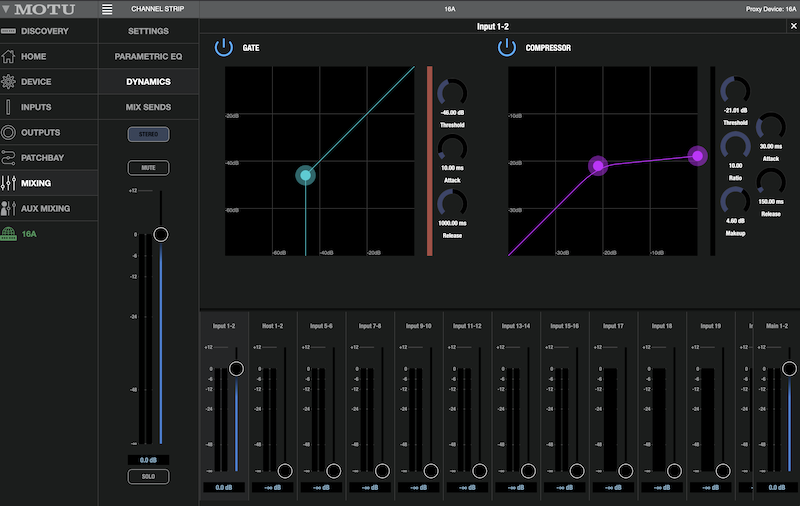Image resolution: width=800 pixels, height=506 pixels.
Task: Open the Settings tab
Action: click(x=148, y=31)
